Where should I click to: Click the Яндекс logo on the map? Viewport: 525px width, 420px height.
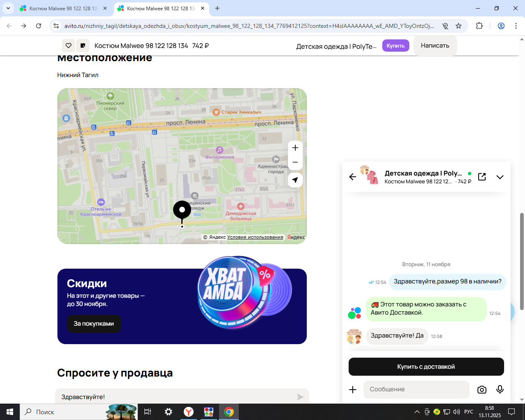296,237
